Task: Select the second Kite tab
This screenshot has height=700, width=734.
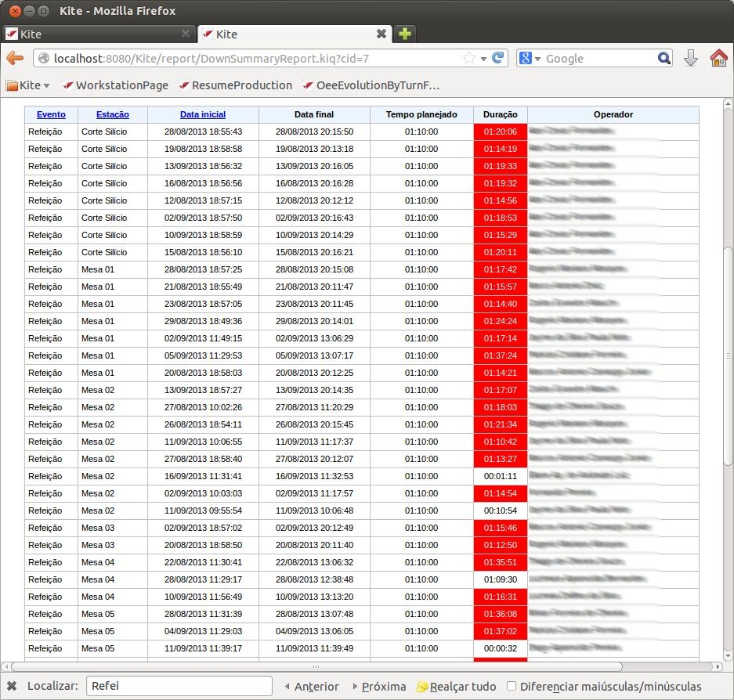Action: 295,34
